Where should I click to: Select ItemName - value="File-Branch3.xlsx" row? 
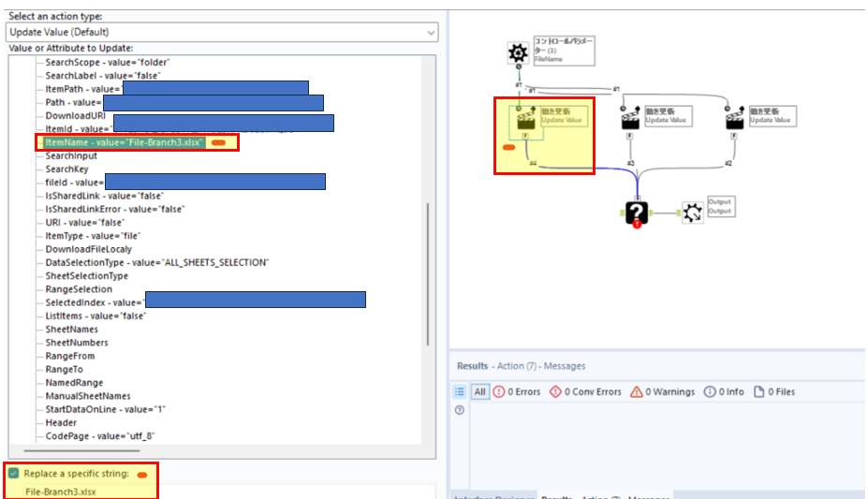pyautogui.click(x=124, y=142)
